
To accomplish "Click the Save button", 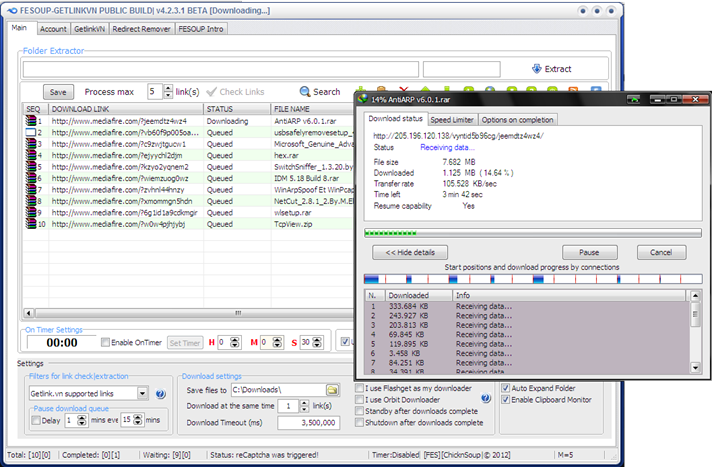I will [58, 92].
